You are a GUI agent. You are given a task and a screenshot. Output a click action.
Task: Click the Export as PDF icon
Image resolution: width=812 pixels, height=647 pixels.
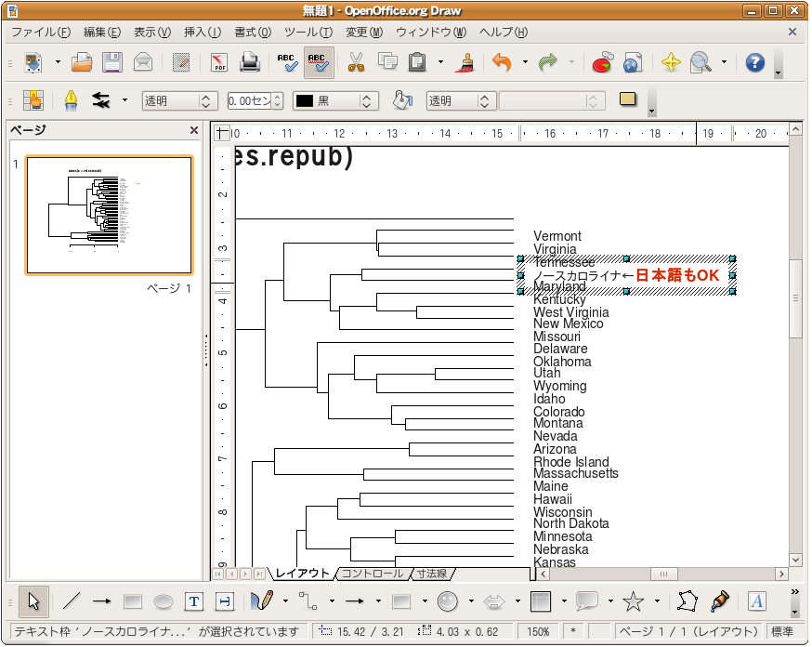tap(219, 63)
